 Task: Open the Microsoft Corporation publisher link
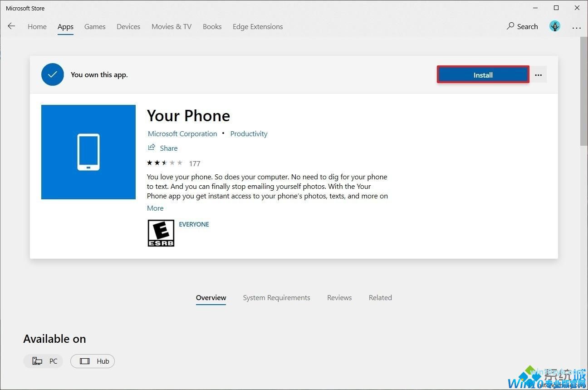coord(182,133)
